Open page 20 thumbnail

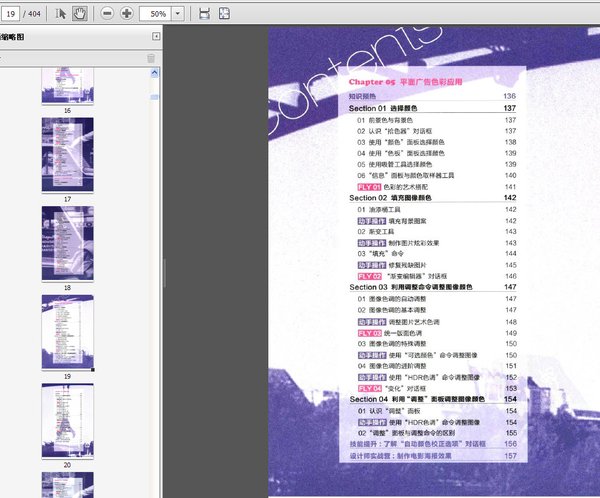coord(67,420)
